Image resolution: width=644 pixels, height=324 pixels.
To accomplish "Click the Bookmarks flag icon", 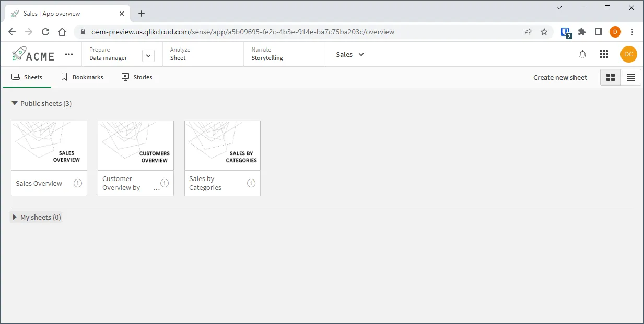I will point(64,77).
